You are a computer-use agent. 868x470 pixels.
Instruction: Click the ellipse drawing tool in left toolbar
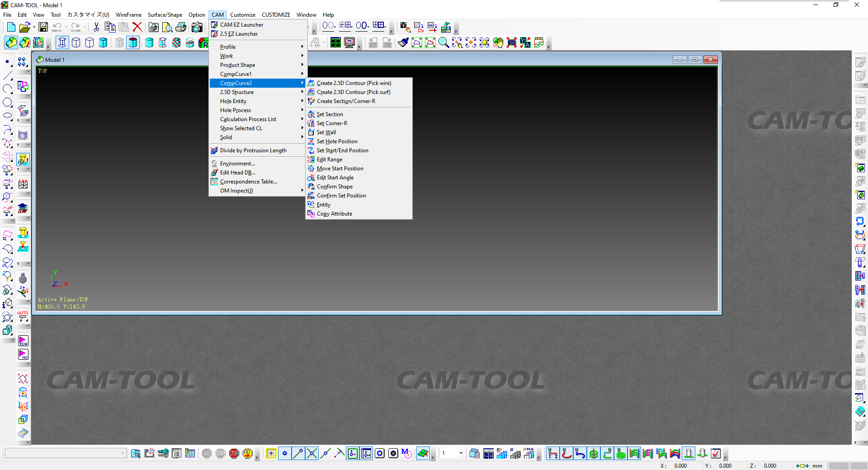tap(8, 116)
